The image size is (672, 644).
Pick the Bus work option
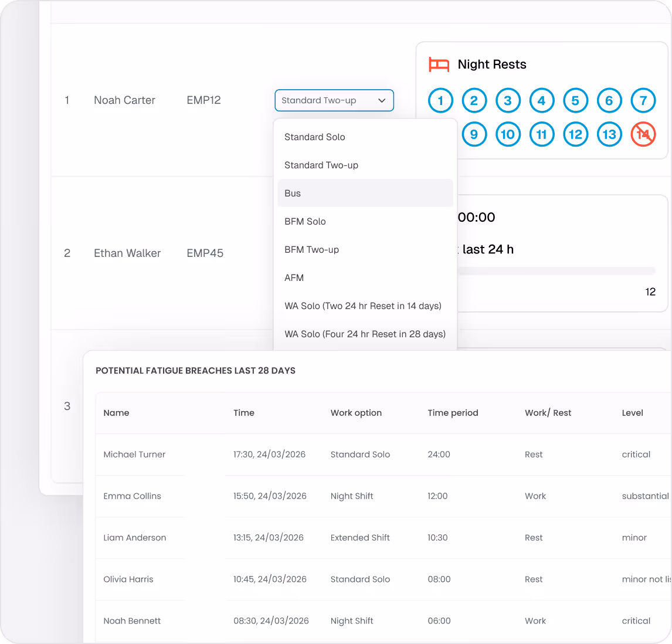pyautogui.click(x=365, y=194)
